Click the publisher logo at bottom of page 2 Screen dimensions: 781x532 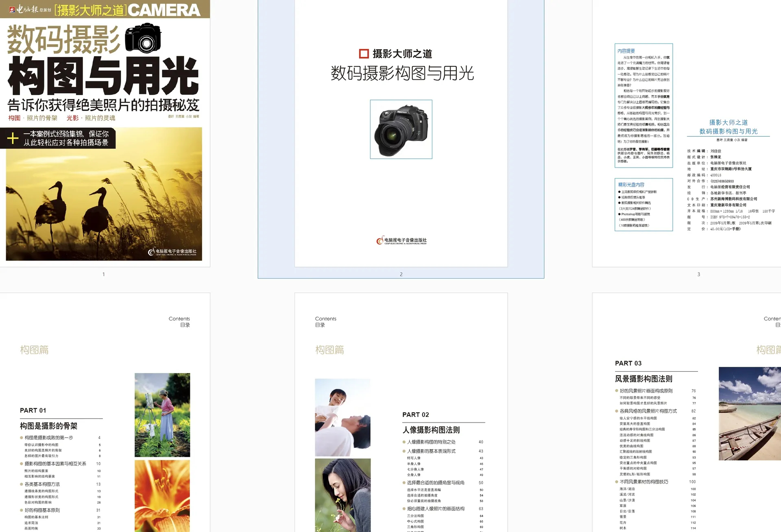click(x=401, y=241)
